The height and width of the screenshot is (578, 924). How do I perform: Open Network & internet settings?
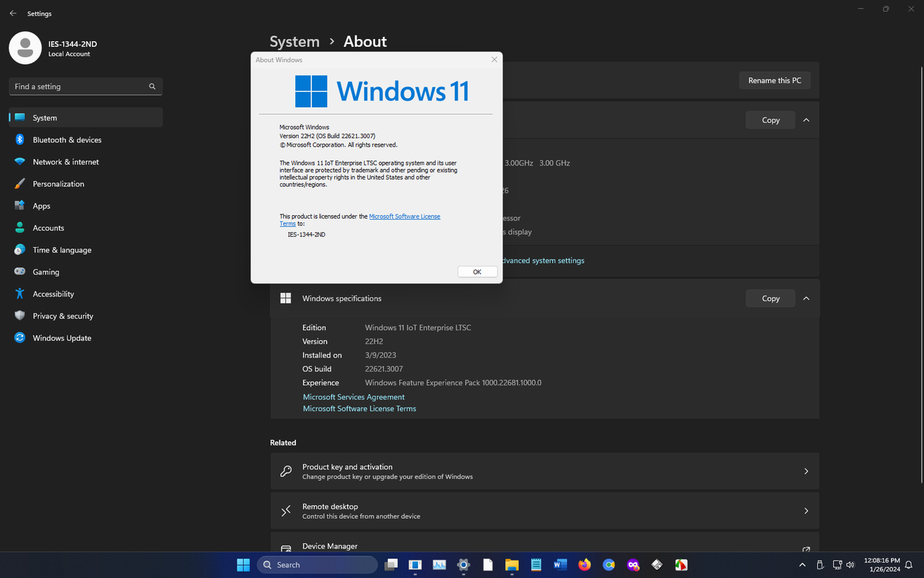pyautogui.click(x=86, y=162)
